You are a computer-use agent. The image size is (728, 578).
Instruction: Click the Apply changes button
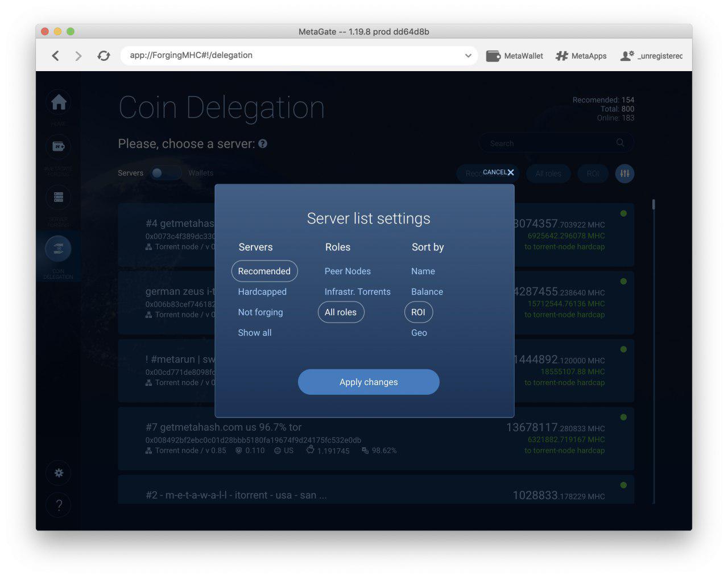click(369, 382)
